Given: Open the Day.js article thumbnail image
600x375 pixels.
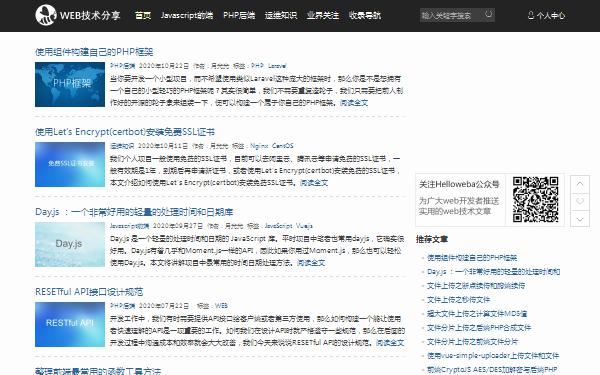Looking at the screenshot, I should (70, 244).
